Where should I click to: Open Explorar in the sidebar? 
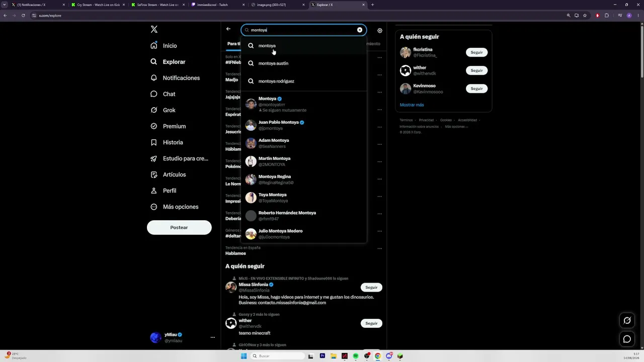(168, 62)
